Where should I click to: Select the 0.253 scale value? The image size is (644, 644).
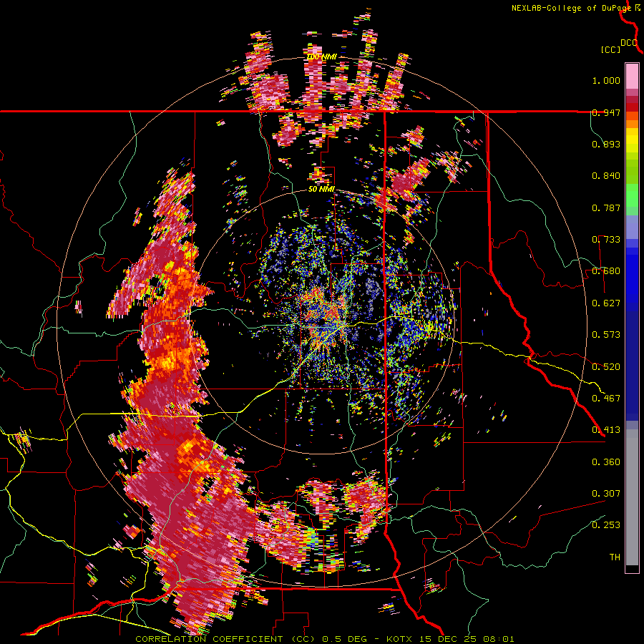606,525
